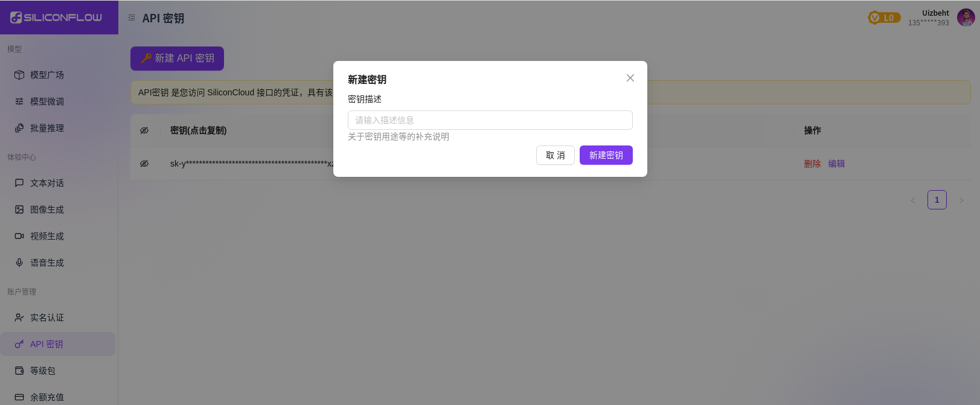Screen dimensions: 980x405
Task: Open 文本对话 chat icon
Action: [19, 183]
